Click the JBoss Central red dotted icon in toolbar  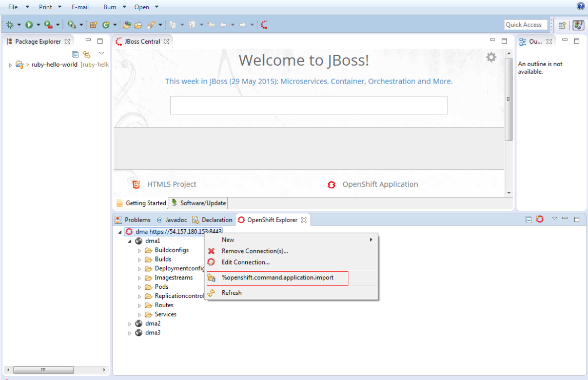coord(264,25)
